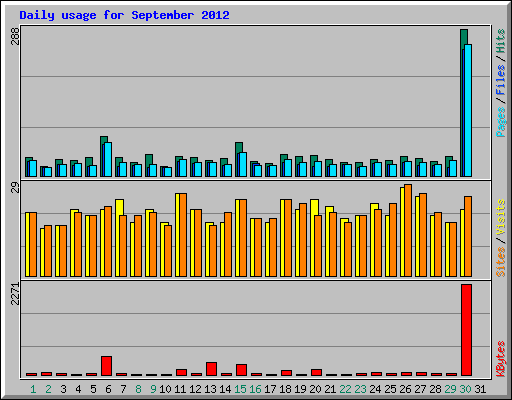The height and width of the screenshot is (400, 512).
Task: Click the orange Sites bar for day 30
Action: coord(468,236)
